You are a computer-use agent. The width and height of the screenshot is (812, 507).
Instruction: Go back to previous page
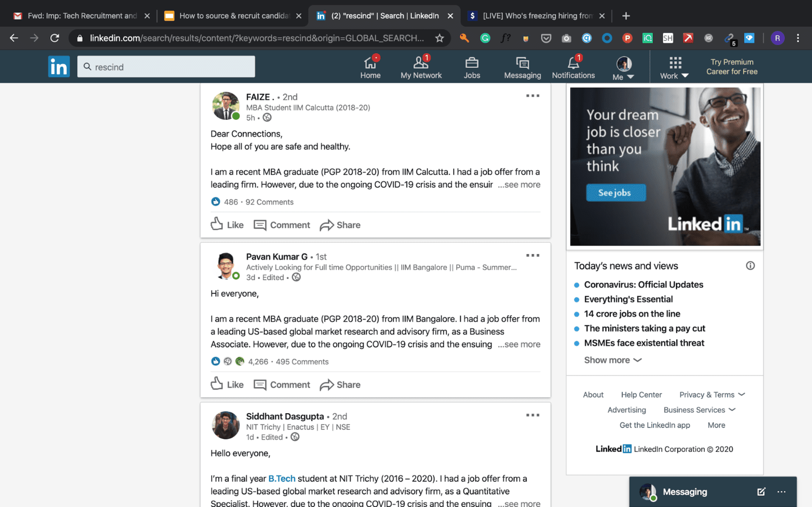[x=14, y=38]
